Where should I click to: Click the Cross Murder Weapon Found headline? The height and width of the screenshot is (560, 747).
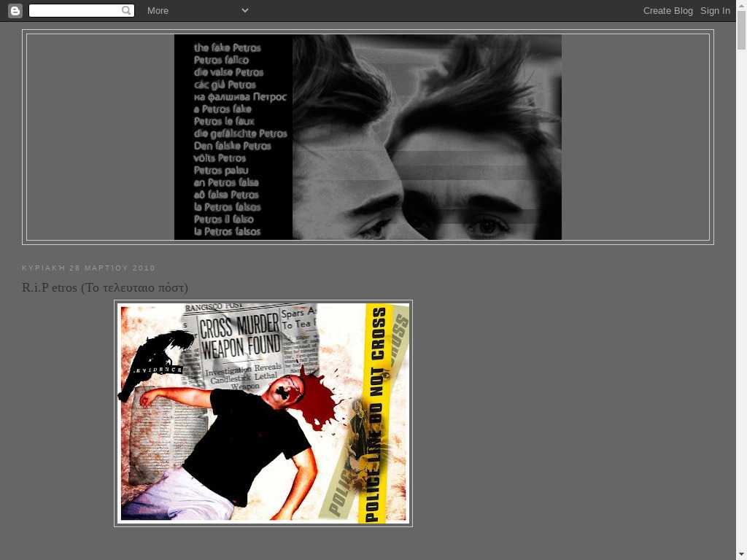coord(240,336)
